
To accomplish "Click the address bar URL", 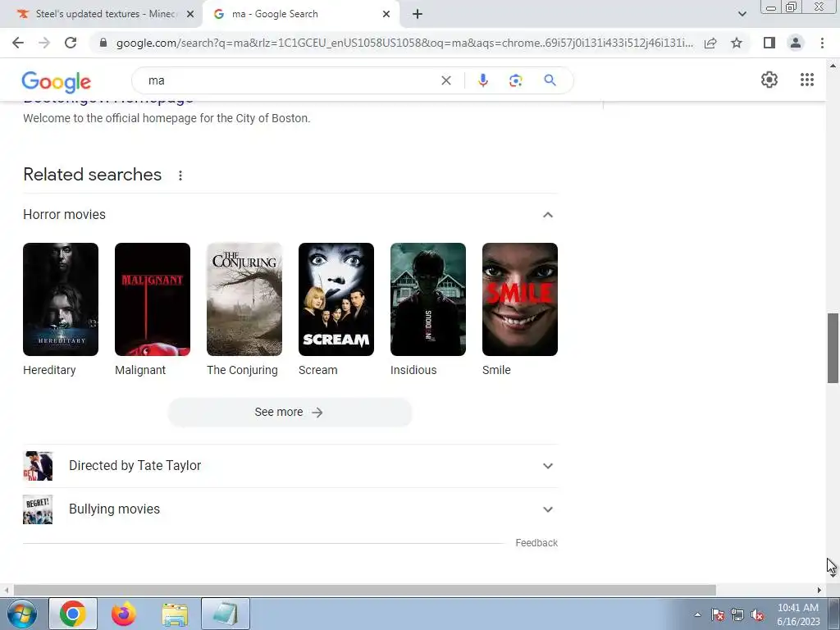I will 404,43.
